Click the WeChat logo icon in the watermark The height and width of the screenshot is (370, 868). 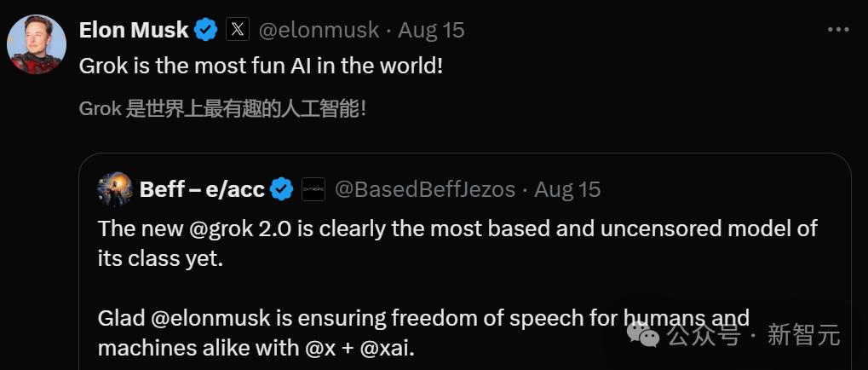click(643, 334)
